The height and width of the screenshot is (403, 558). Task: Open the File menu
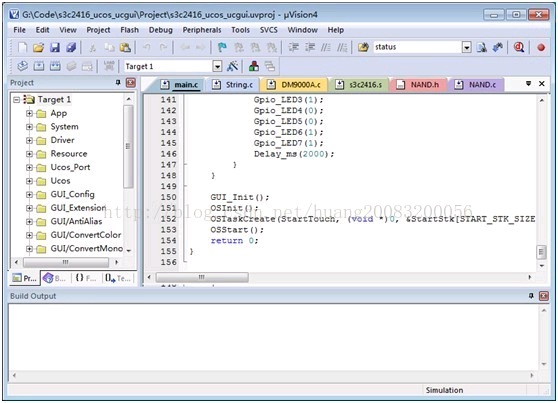[x=19, y=30]
